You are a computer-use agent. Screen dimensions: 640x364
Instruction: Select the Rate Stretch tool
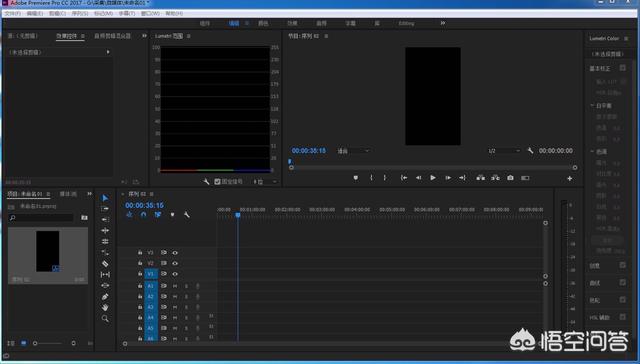tap(105, 253)
